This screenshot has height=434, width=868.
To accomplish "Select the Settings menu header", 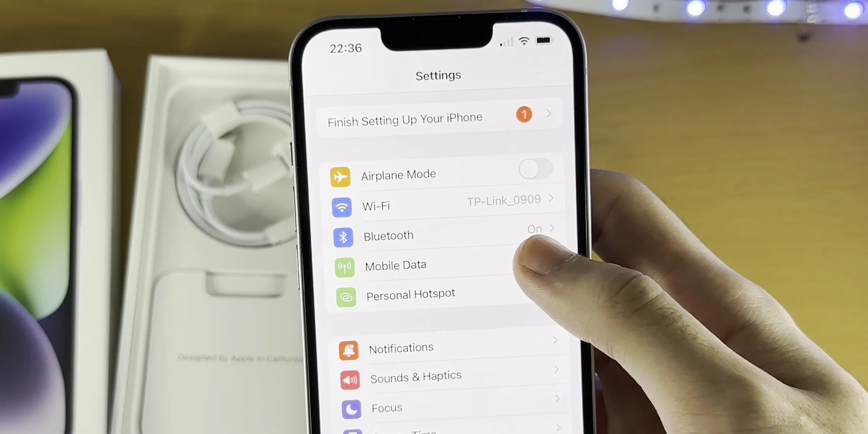I will pyautogui.click(x=439, y=75).
